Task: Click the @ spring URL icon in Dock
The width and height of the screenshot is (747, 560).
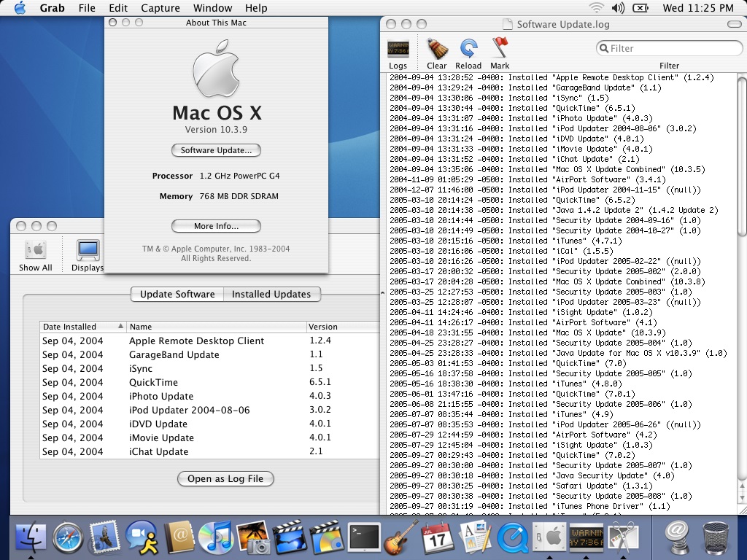Action: coord(677,537)
